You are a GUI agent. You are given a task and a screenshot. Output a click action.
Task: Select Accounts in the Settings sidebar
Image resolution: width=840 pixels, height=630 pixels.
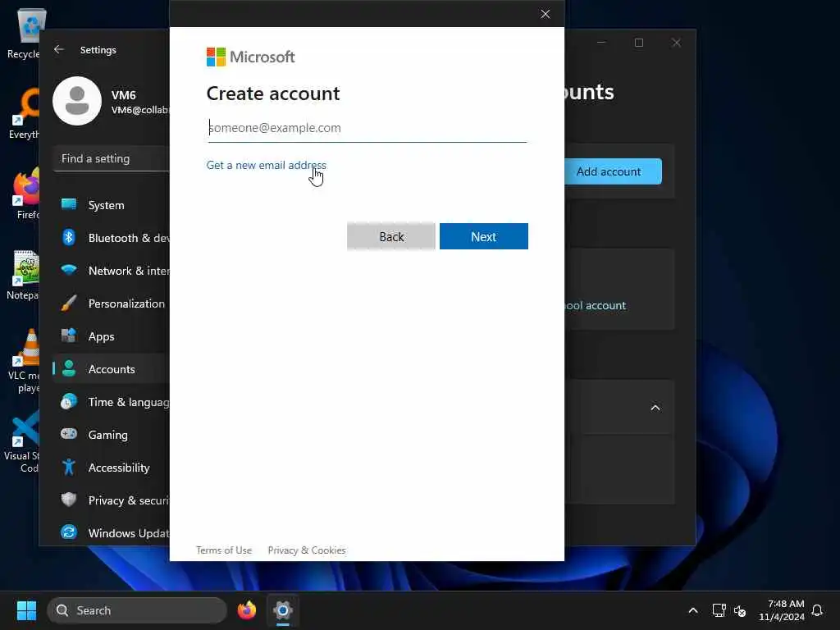click(112, 369)
